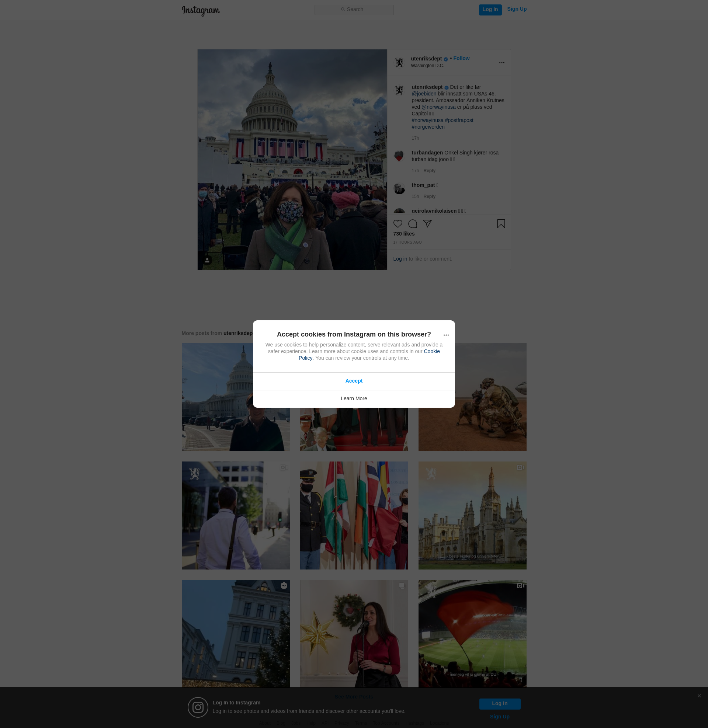The width and height of the screenshot is (708, 728).
Task: Click Log in link to like or comment
Action: tap(400, 259)
